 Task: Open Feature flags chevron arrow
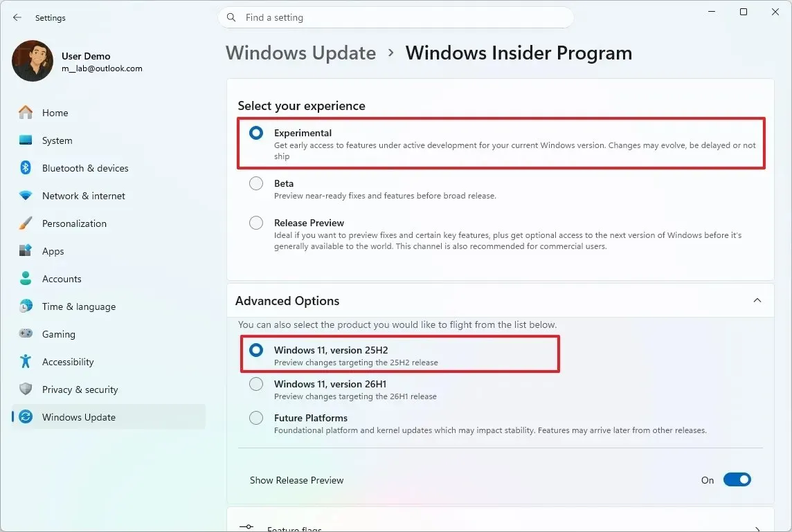[757, 528]
